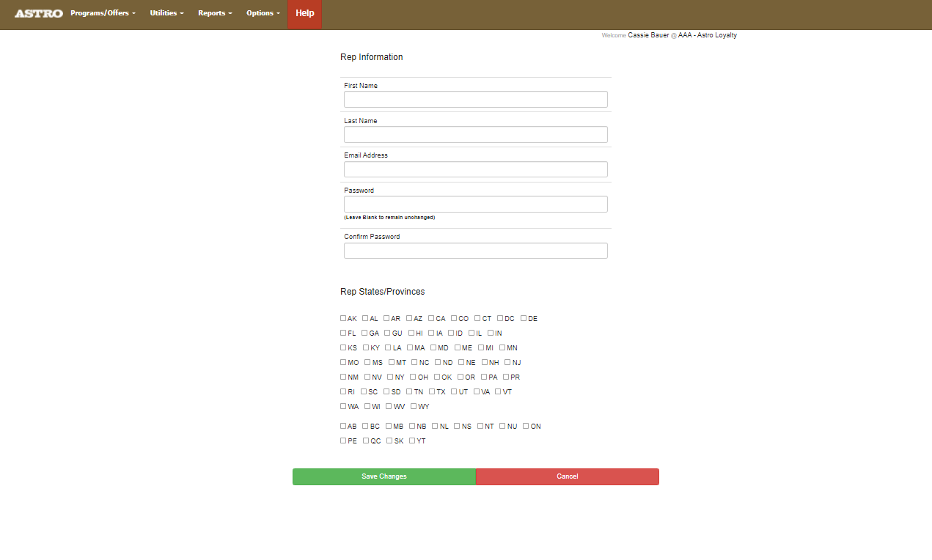Viewport: 932px width, 560px height.
Task: Open the Utilities dropdown menu
Action: pyautogui.click(x=166, y=13)
